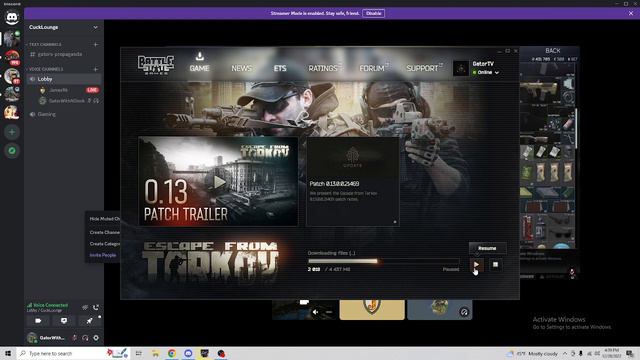The height and width of the screenshot is (360, 640).
Task: Collapse the Text Channels category
Action: [44, 44]
